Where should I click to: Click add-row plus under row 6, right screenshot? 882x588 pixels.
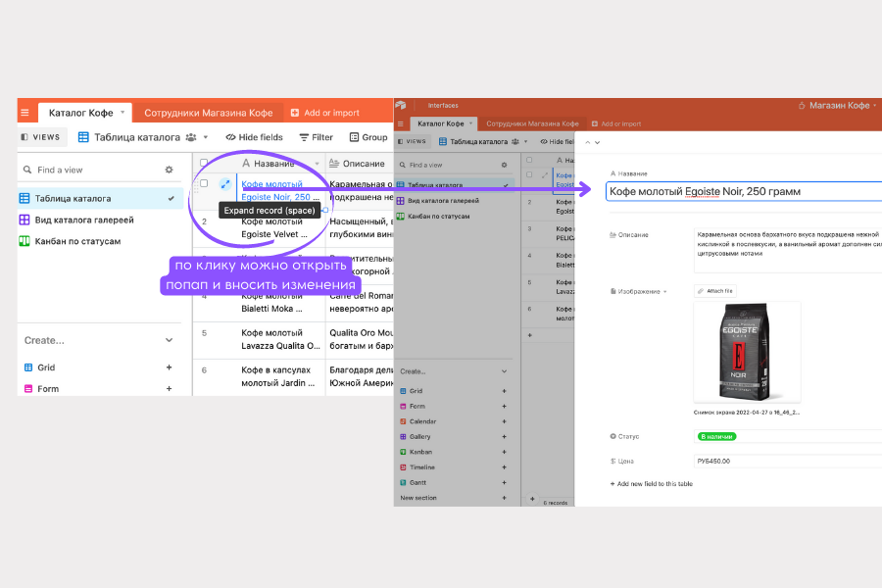click(529, 335)
